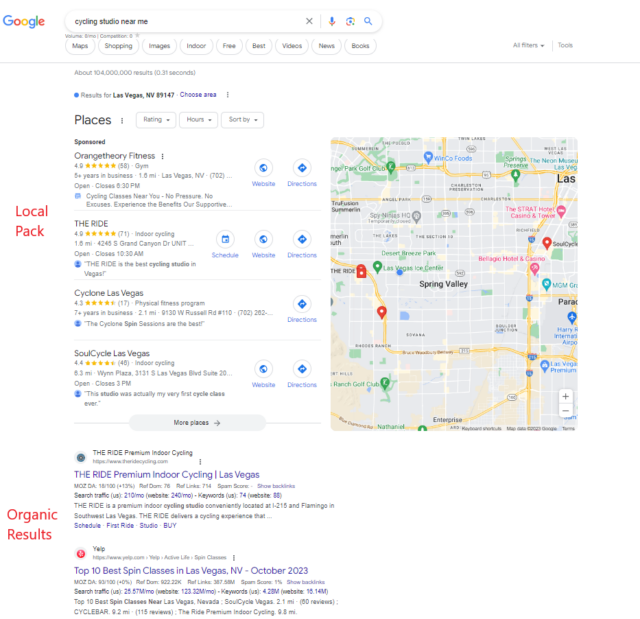Click Show backlinks for THE RIDE result
Screen dimensions: 640x619
click(x=276, y=486)
